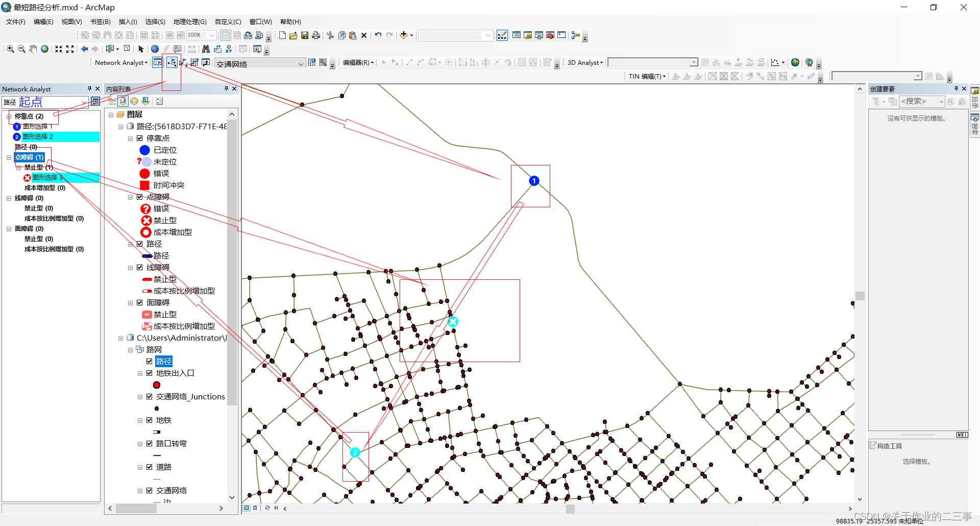
Task: Open the 自定义(C) menu
Action: [x=228, y=22]
